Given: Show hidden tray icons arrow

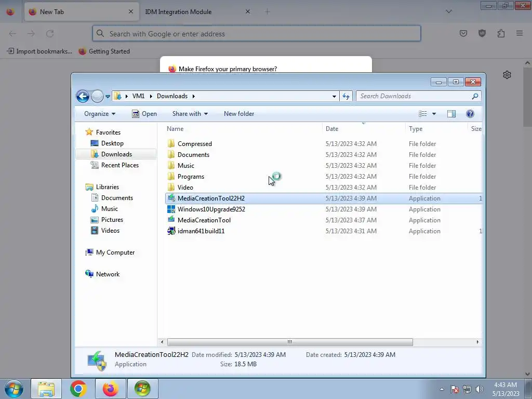Looking at the screenshot, I should 442,389.
